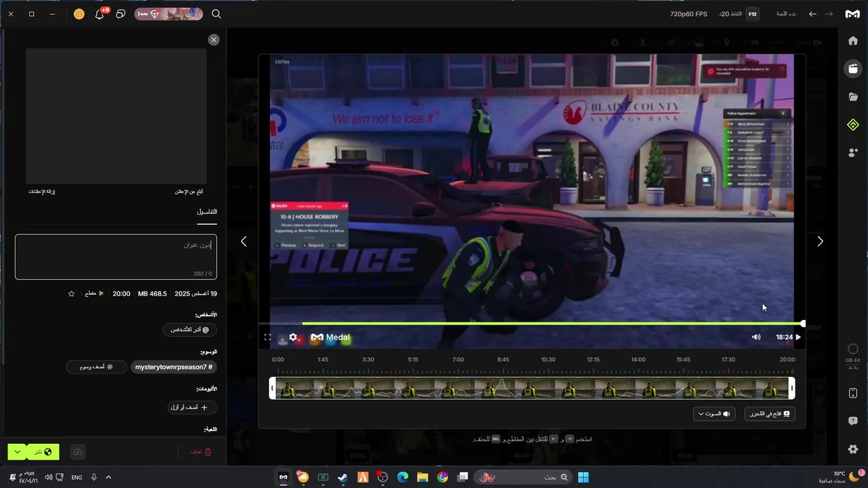Click the scissors clip type icon
The image size is (868, 488).
click(x=101, y=293)
